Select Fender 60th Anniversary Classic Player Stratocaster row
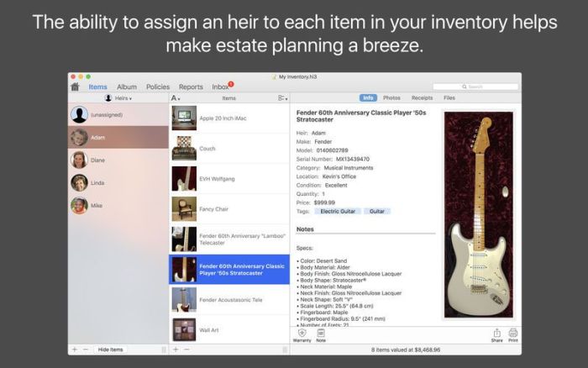The image size is (588, 368). pos(229,270)
